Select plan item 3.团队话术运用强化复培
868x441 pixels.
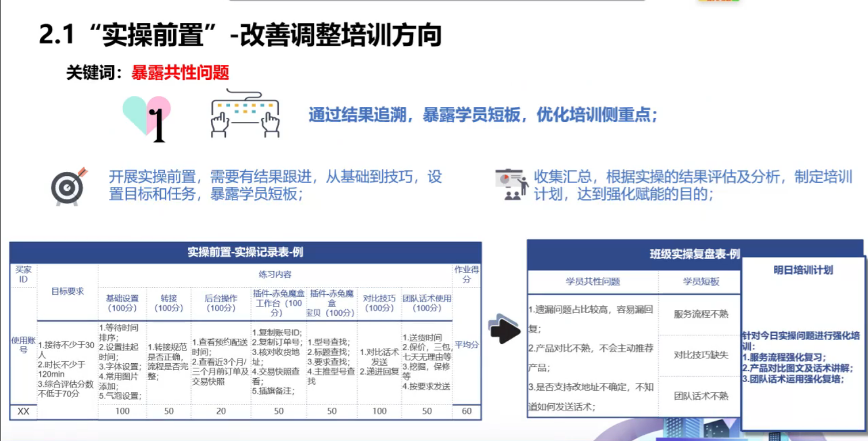point(793,379)
